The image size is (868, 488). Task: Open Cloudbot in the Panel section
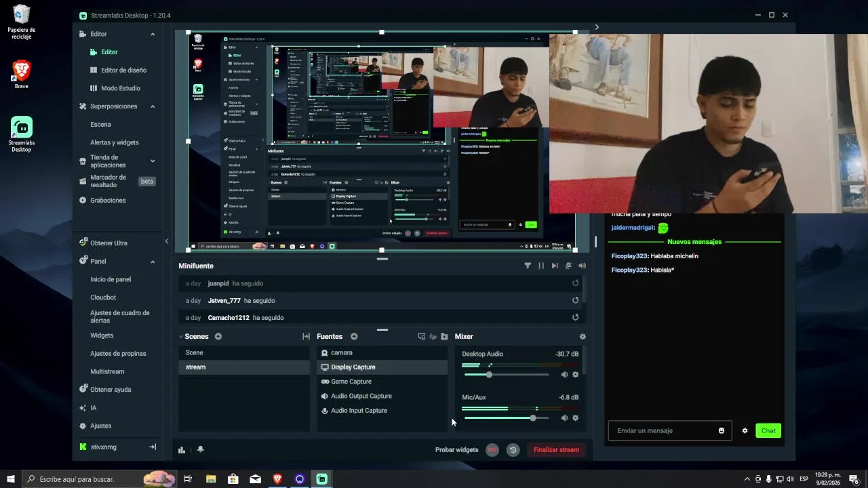pyautogui.click(x=103, y=298)
